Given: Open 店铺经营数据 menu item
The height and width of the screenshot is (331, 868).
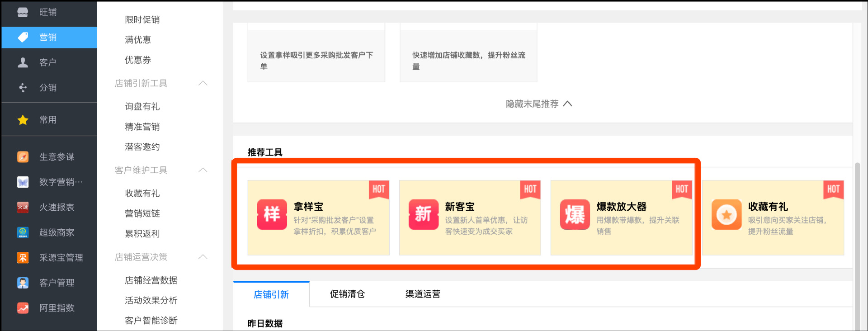Looking at the screenshot, I should click(151, 280).
